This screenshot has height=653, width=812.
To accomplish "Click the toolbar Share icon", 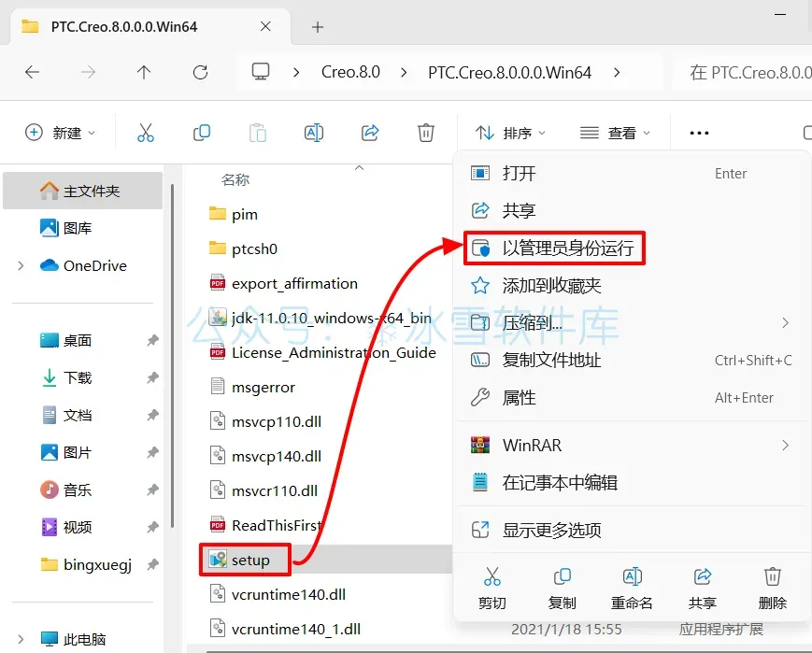I will coord(370,133).
